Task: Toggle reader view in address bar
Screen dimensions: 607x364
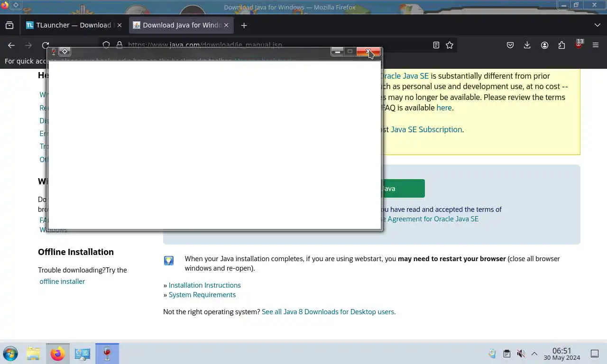Action: 436,45
